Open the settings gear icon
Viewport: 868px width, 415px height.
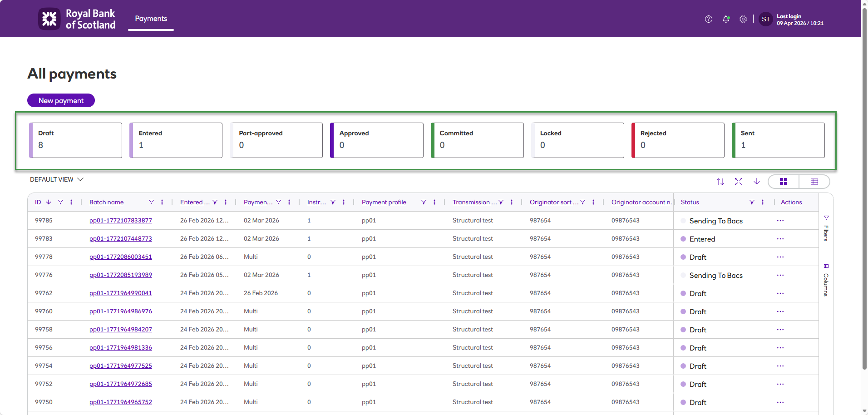coord(743,19)
